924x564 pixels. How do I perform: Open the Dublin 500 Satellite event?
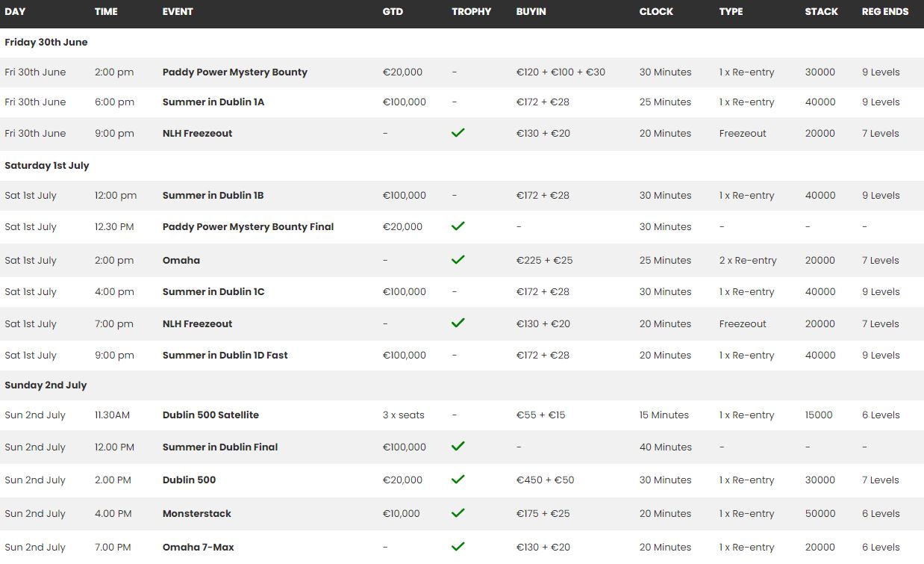click(x=210, y=415)
